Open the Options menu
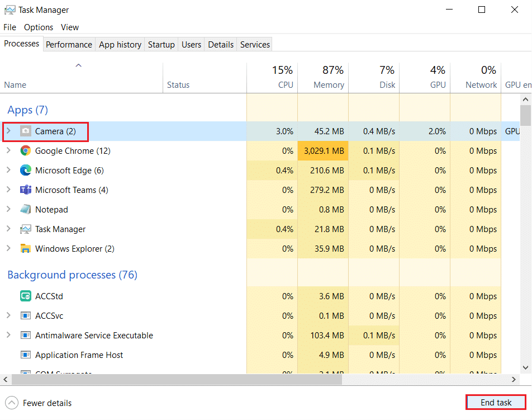 click(x=39, y=27)
